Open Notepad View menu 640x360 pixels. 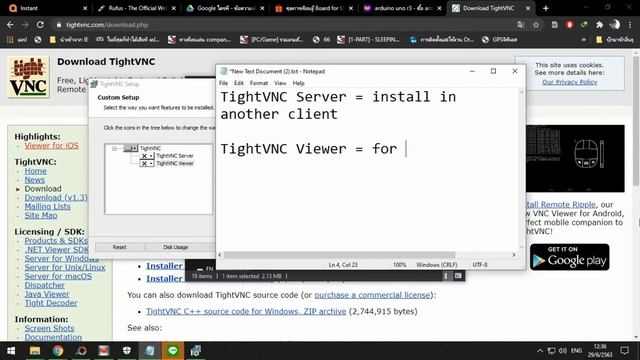coord(280,83)
